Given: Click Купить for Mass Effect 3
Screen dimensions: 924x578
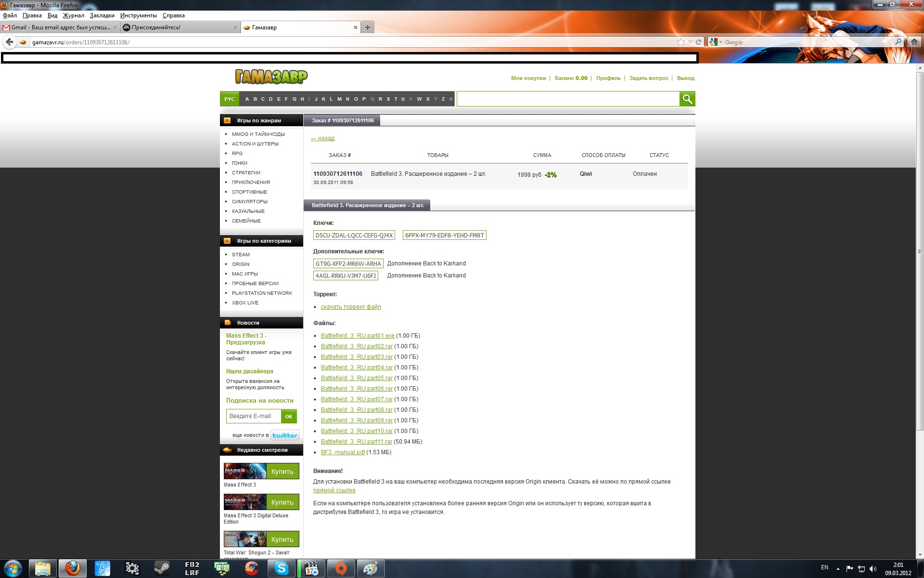Looking at the screenshot, I should 282,472.
